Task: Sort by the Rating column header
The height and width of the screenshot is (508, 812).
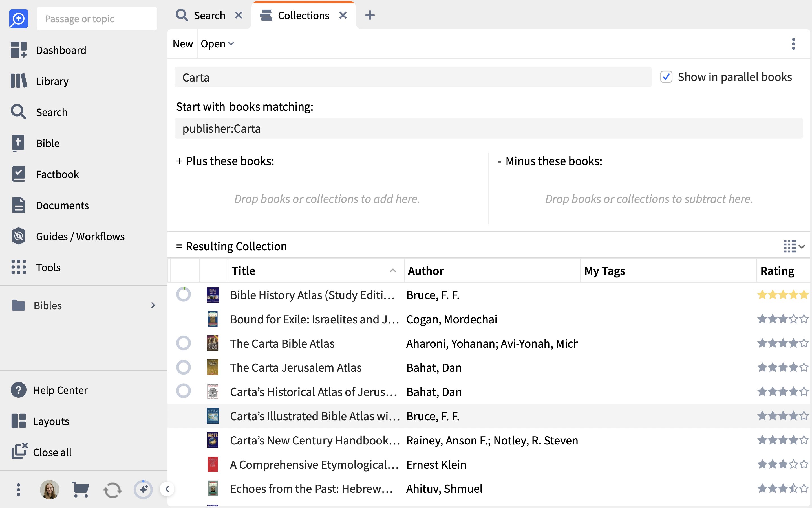Action: click(x=784, y=271)
